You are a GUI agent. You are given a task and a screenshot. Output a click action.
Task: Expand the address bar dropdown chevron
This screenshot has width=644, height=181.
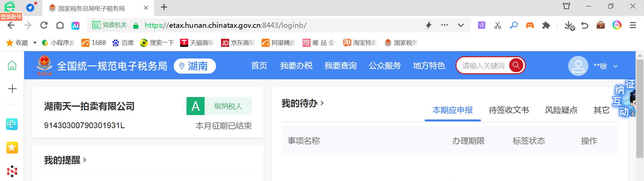(x=461, y=25)
